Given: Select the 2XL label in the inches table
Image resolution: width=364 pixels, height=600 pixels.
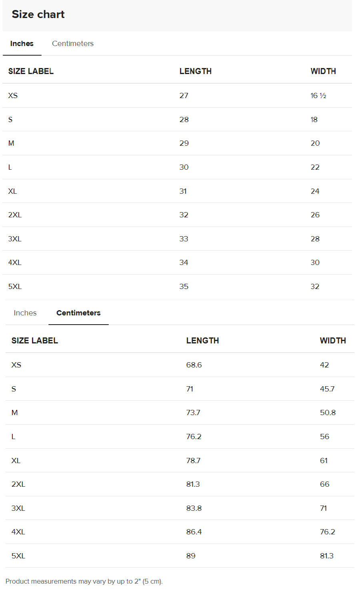Looking at the screenshot, I should click(15, 215).
